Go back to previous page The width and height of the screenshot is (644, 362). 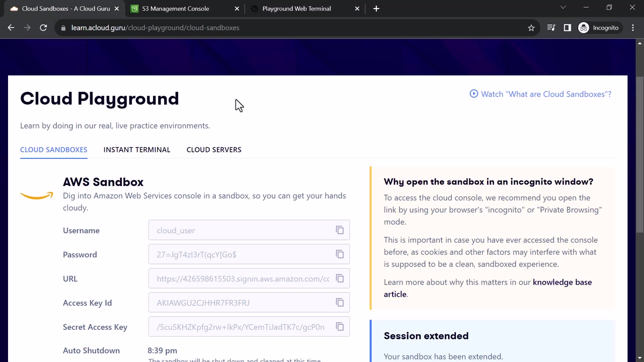click(11, 28)
